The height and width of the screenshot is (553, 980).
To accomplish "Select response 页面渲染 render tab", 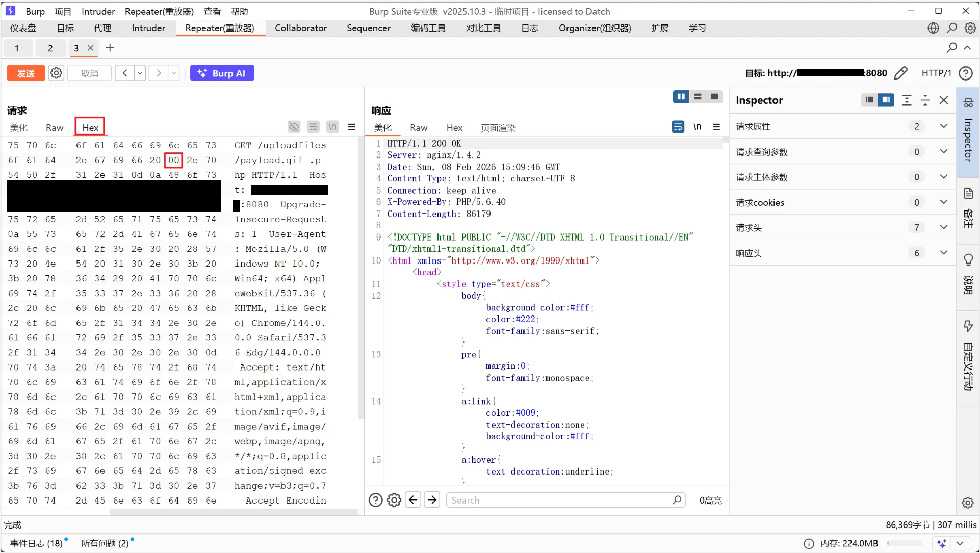I will (498, 128).
